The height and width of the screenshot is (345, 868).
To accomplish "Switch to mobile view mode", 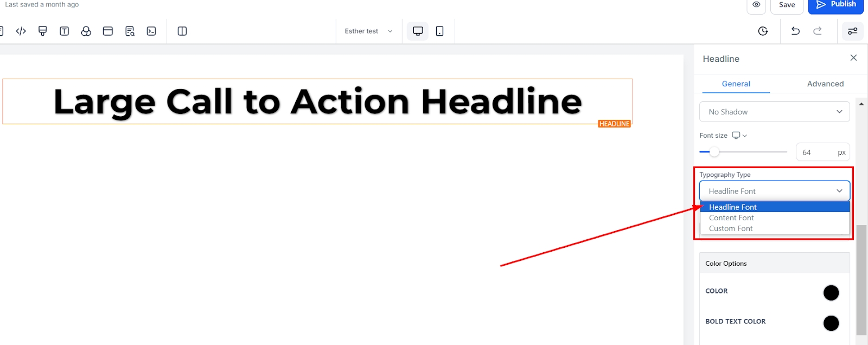I will pyautogui.click(x=439, y=31).
